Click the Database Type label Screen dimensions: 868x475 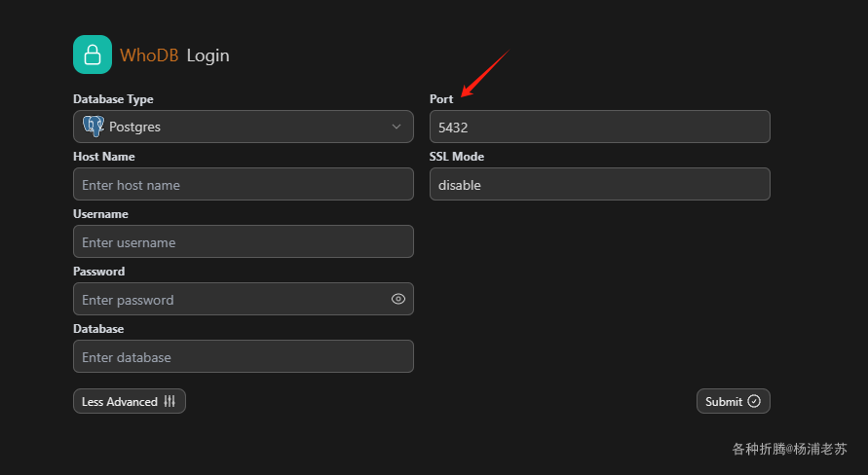(113, 99)
